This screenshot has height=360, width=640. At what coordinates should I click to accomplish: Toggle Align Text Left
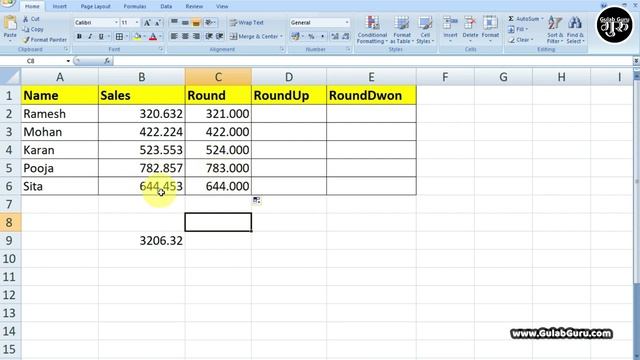point(174,37)
